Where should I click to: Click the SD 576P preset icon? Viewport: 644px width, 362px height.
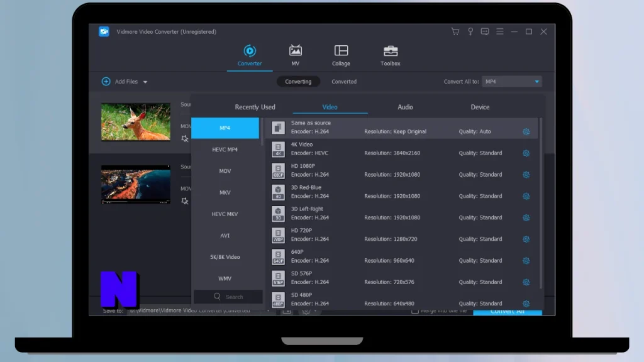(x=278, y=278)
